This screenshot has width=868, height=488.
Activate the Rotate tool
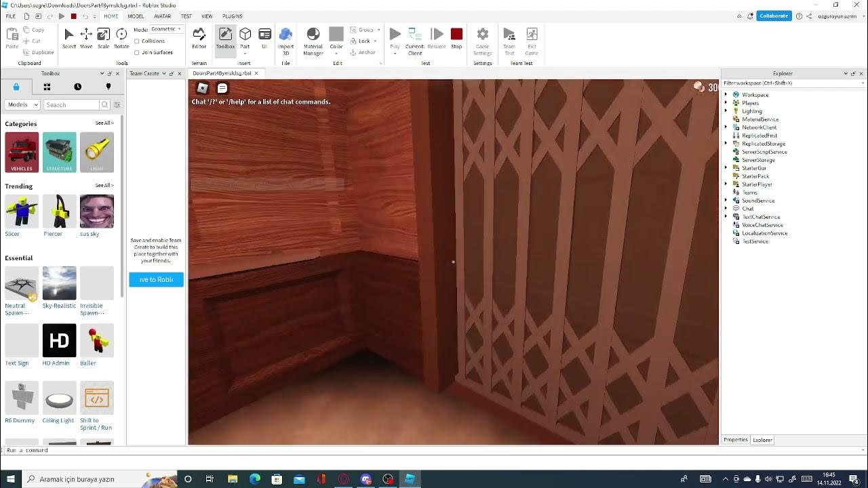click(x=121, y=38)
